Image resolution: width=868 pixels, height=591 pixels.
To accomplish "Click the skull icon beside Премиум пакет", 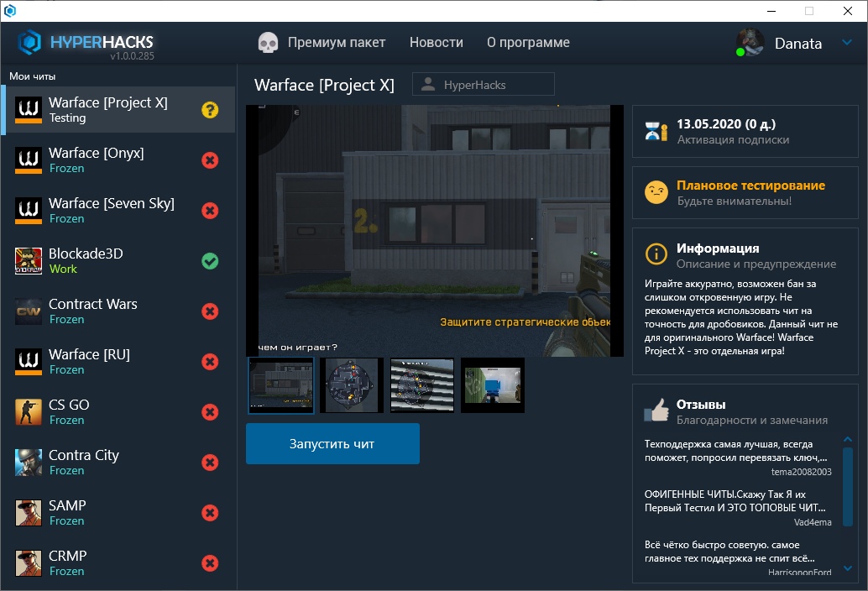I will tap(268, 43).
